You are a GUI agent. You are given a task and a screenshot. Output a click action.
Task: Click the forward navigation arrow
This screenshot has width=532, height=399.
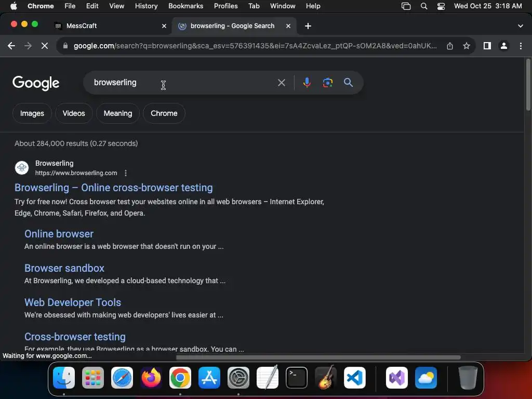coord(28,46)
